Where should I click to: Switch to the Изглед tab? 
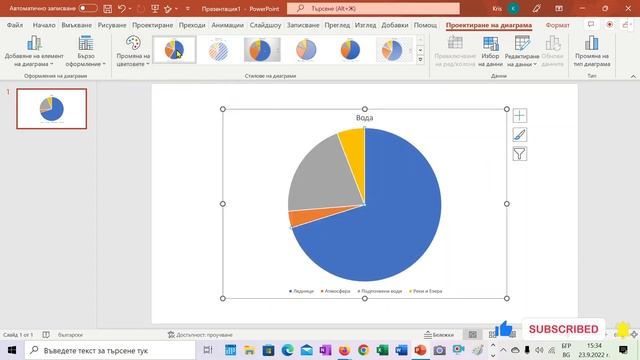365,25
